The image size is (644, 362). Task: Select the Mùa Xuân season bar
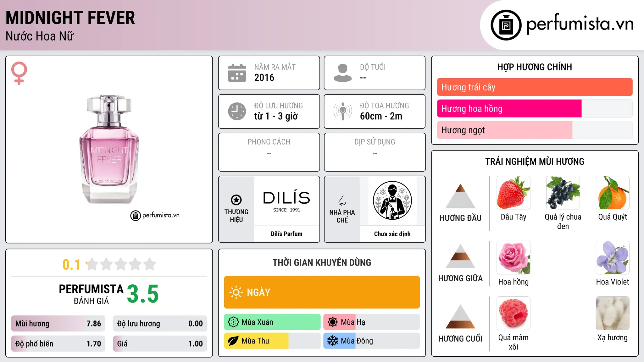(272, 322)
